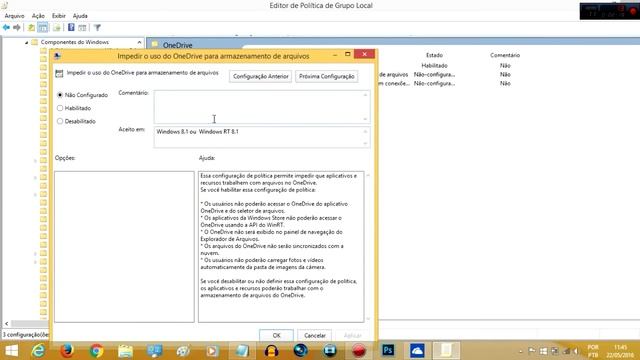Click the clock showing 11:45 in the system tray

point(620,347)
